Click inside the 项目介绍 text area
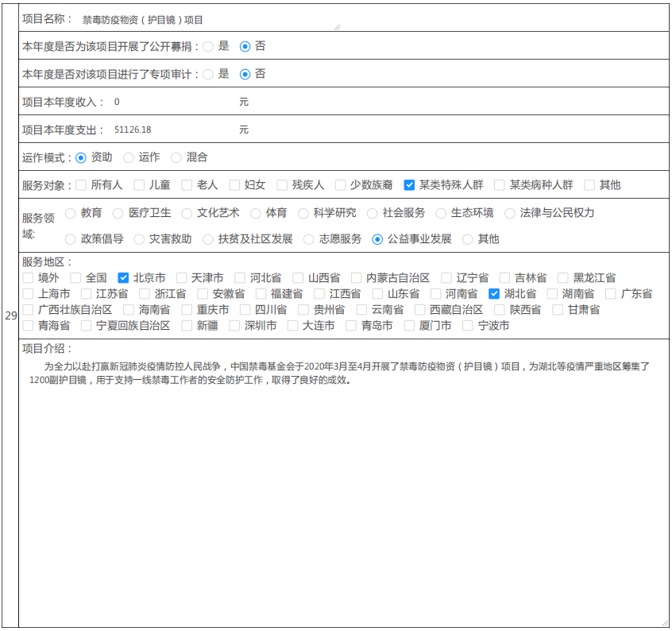The image size is (672, 631). pos(342,493)
